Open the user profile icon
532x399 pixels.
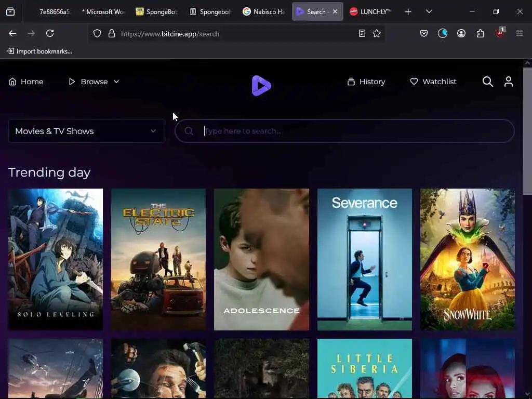[508, 82]
